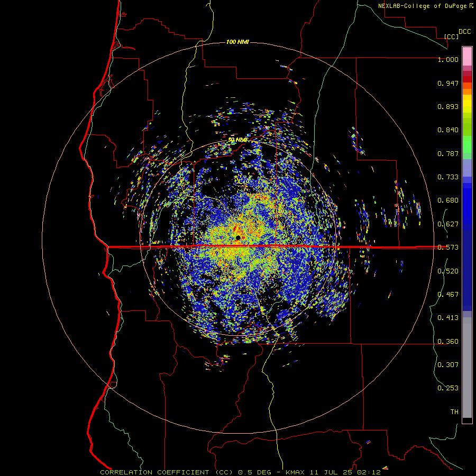Click the 100 NMI range ring label
This screenshot has width=476, height=476.
237,42
